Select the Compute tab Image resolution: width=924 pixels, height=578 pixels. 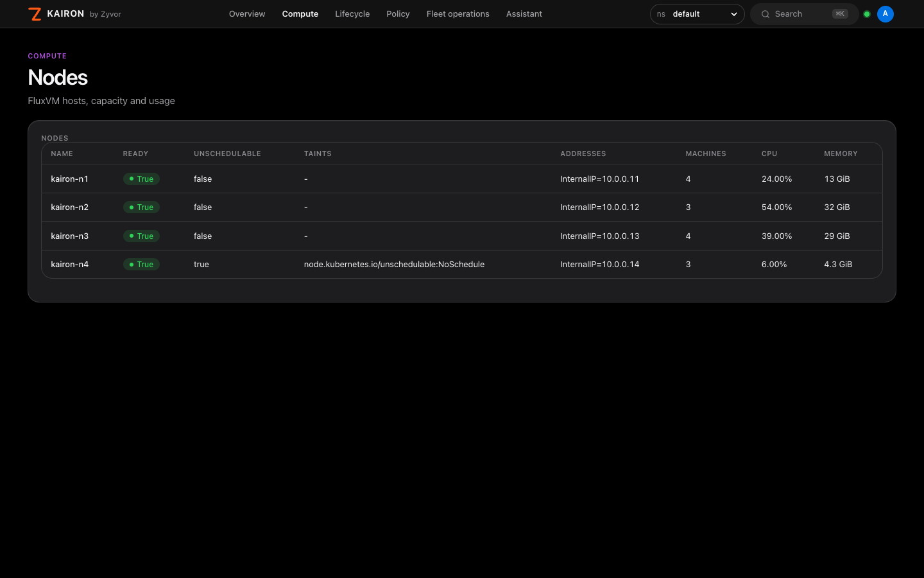coord(300,14)
